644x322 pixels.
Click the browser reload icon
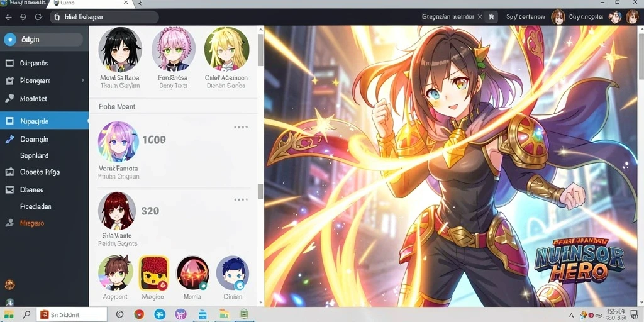pyautogui.click(x=38, y=17)
